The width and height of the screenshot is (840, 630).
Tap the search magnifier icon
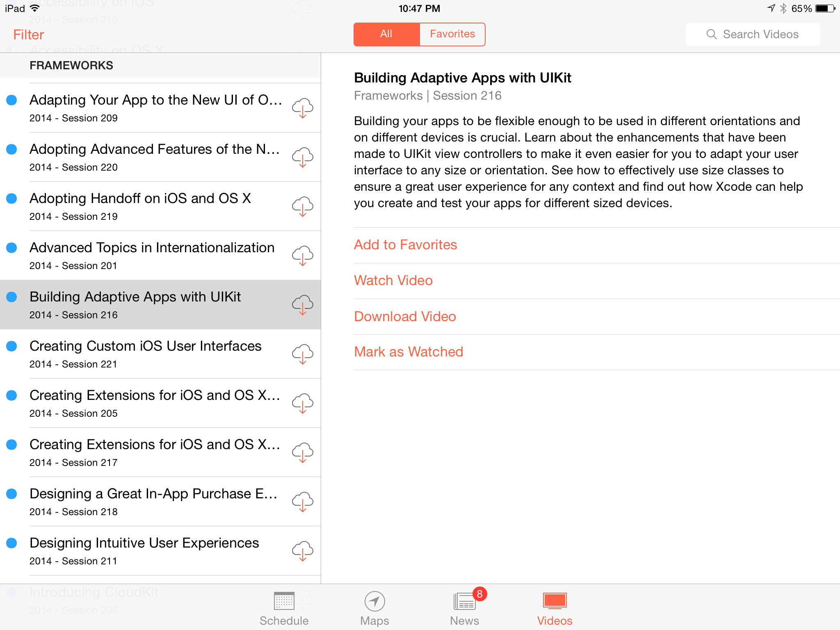click(712, 34)
